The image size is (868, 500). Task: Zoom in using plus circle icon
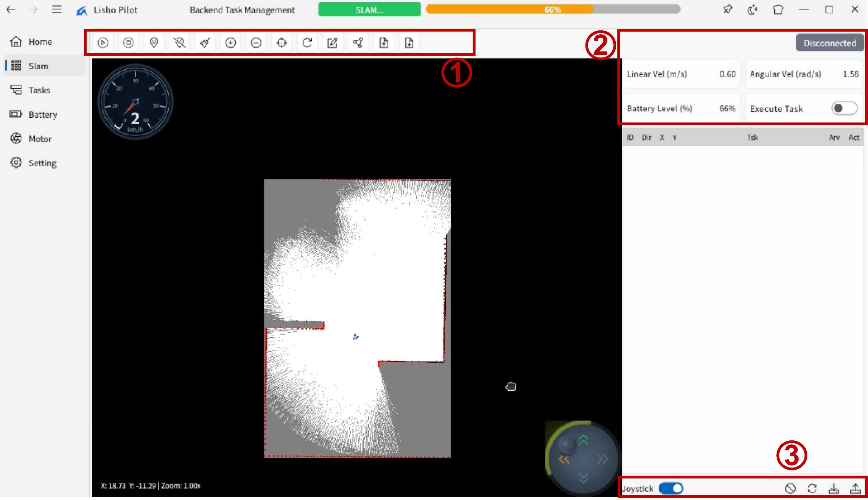[x=230, y=42]
